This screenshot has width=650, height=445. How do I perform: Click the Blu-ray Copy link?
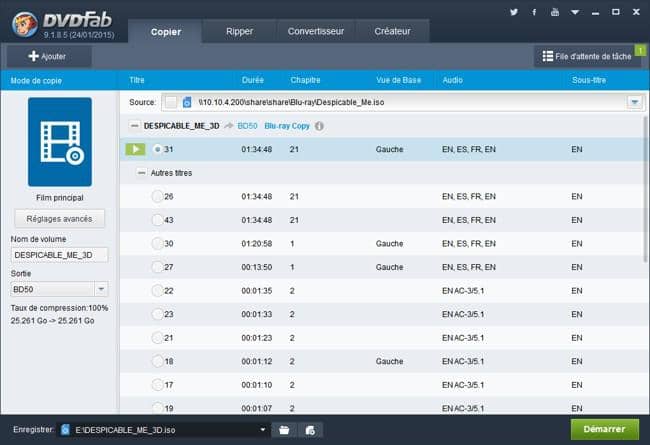[287, 126]
